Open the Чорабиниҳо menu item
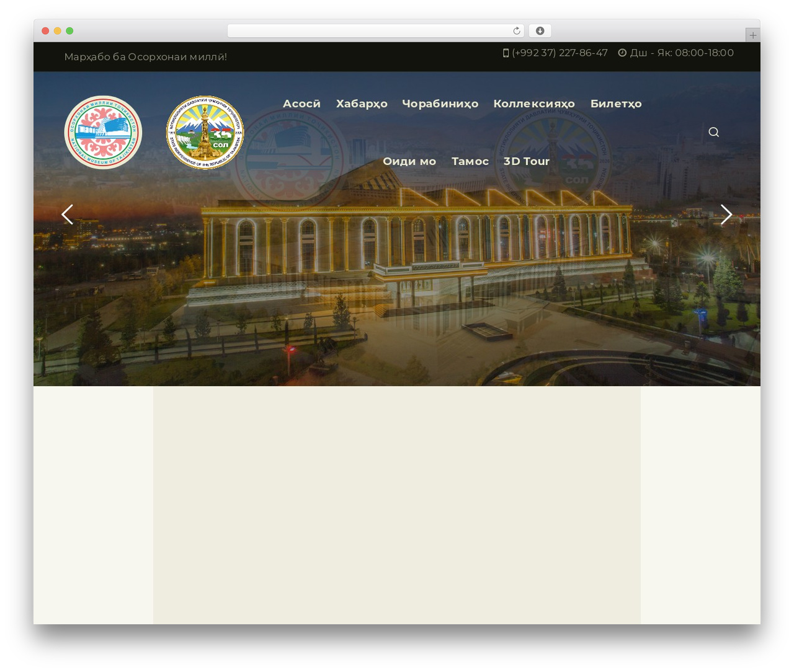Viewport: 794px width, 672px height. click(440, 104)
